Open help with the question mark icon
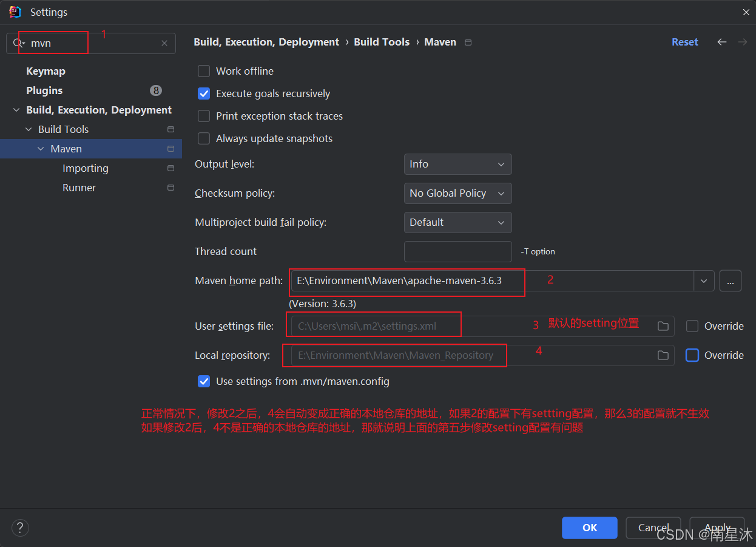Viewport: 756px width, 547px height. (x=20, y=527)
